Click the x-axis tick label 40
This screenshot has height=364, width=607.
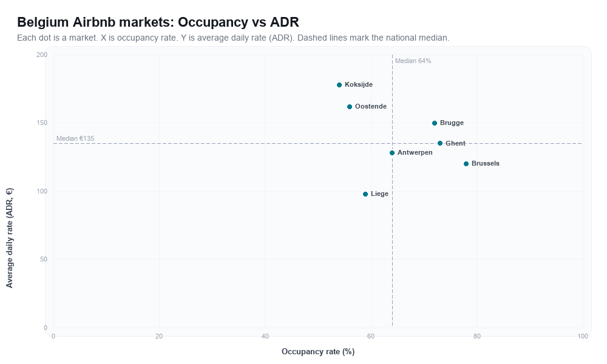tap(265, 337)
